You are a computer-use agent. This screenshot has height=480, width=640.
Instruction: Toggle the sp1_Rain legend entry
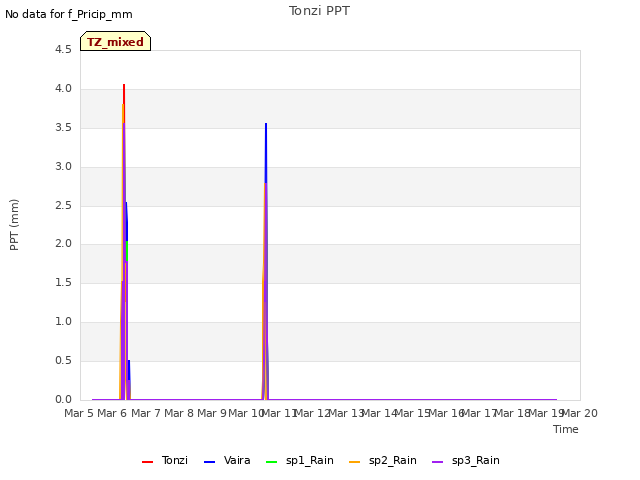pyautogui.click(x=300, y=461)
